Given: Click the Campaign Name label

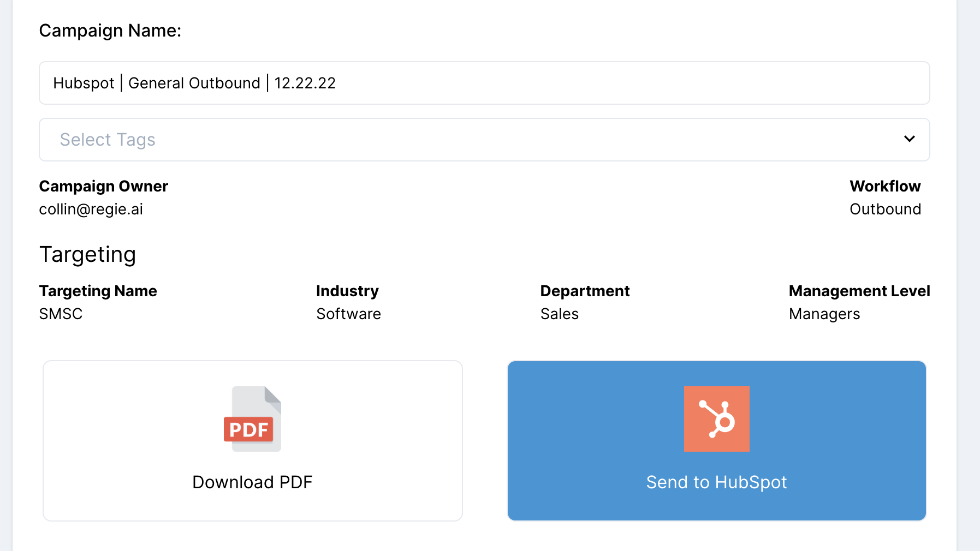Looking at the screenshot, I should click(110, 31).
